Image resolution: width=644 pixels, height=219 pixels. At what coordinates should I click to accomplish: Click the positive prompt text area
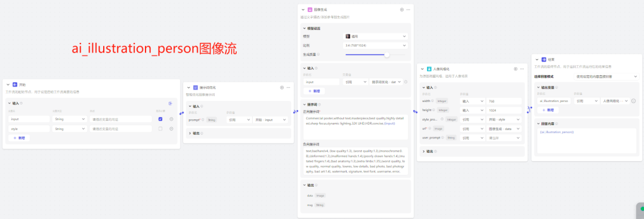tap(355, 127)
